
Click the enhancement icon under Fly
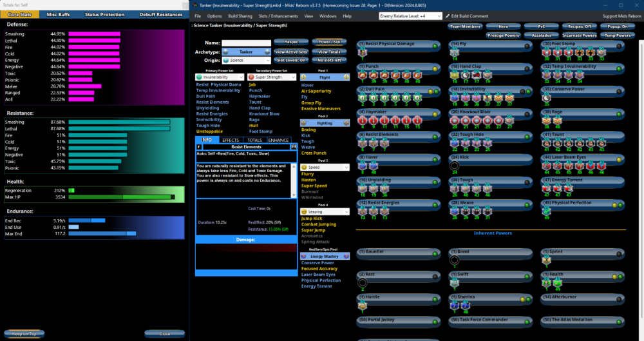455,52
